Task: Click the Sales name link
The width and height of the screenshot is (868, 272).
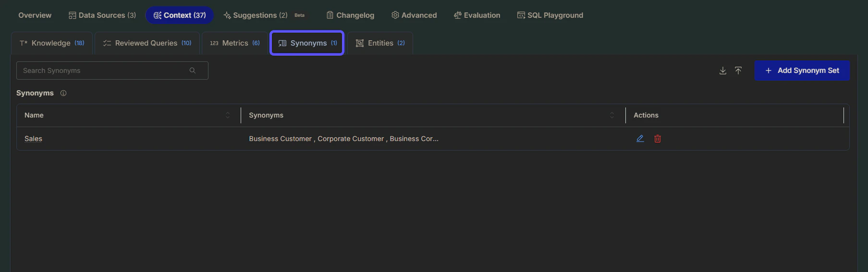Action: [x=33, y=139]
